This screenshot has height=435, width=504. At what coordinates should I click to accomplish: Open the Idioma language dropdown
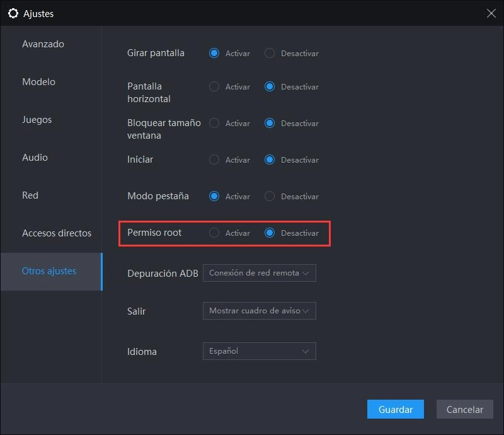coord(260,351)
